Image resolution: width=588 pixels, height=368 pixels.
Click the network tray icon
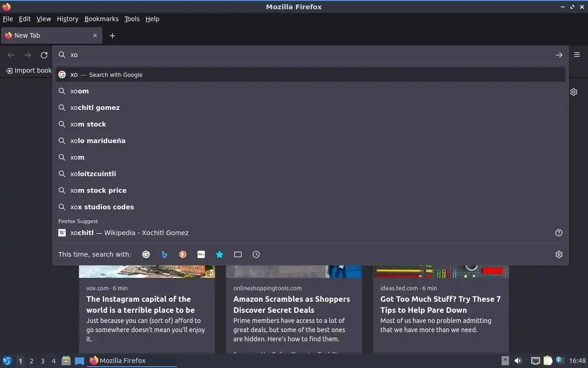[535, 361]
